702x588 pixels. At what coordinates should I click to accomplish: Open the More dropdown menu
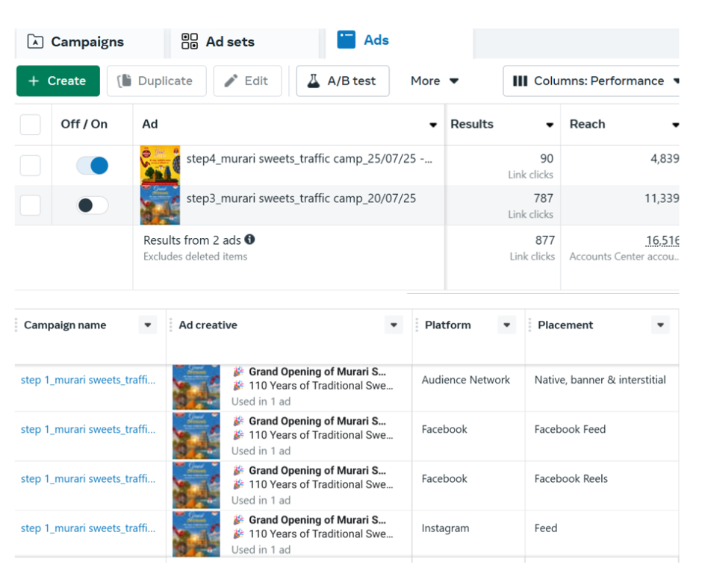tap(434, 81)
